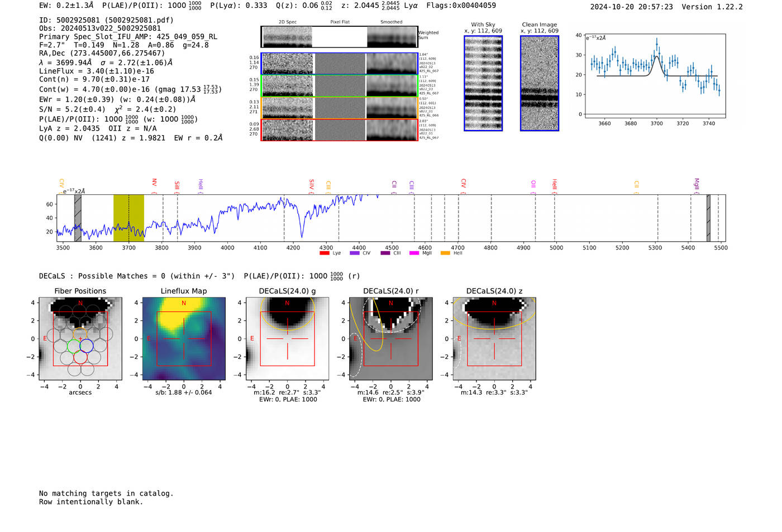Click the timestamp '2024-10-20 20:57:23'

(632, 7)
